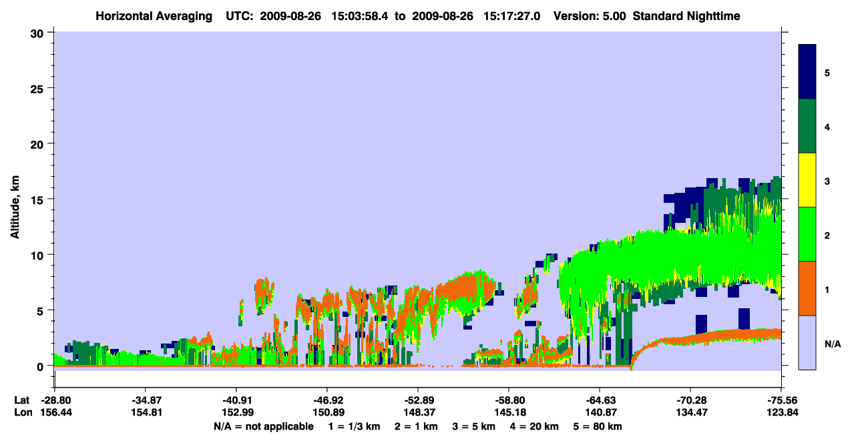Click the legend entry '3 = 5 km'

click(474, 426)
